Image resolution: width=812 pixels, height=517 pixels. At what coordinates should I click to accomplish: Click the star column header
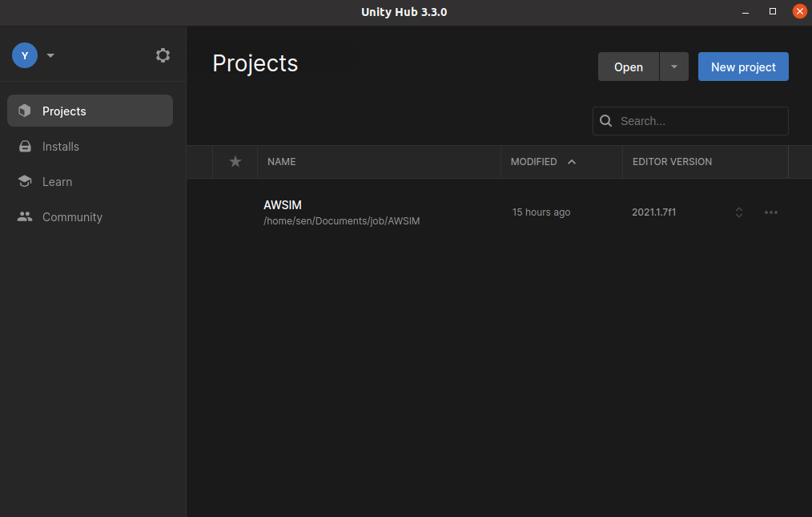pos(235,161)
